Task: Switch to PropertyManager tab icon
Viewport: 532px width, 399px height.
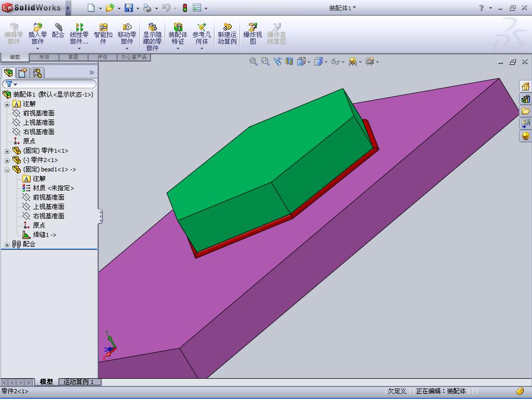Action: click(23, 72)
